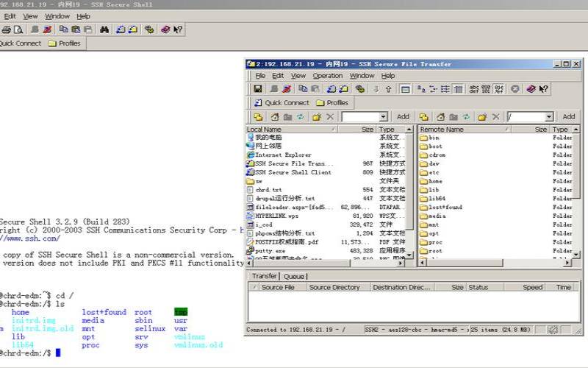
Task: Switch to Large Icons view mode
Action: coord(420,89)
